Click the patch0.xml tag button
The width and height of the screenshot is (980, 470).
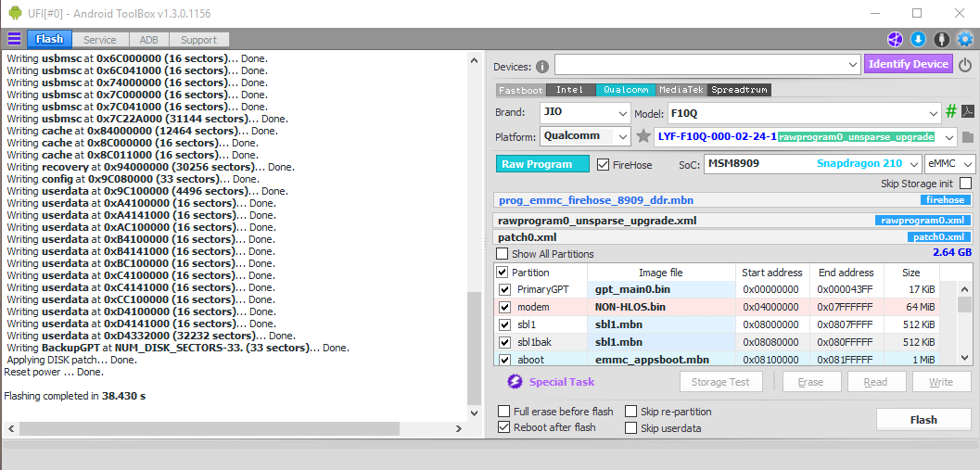[939, 237]
